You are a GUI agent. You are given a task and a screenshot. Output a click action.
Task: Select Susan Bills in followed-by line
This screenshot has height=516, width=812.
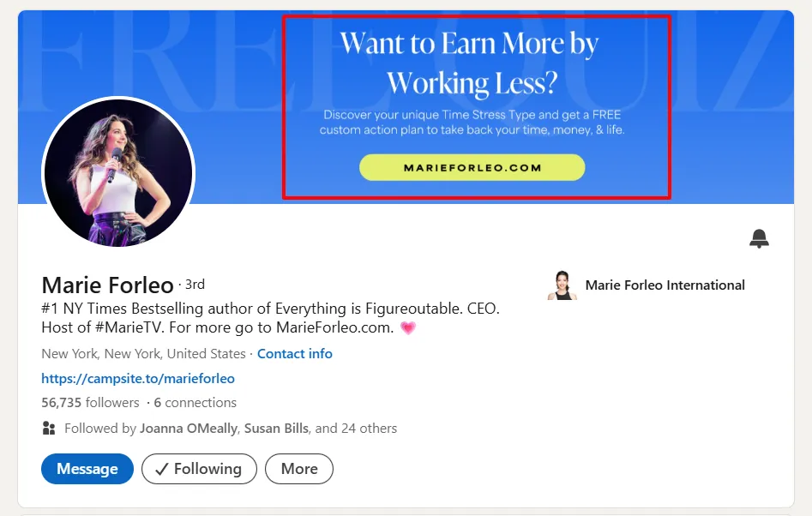tap(276, 429)
